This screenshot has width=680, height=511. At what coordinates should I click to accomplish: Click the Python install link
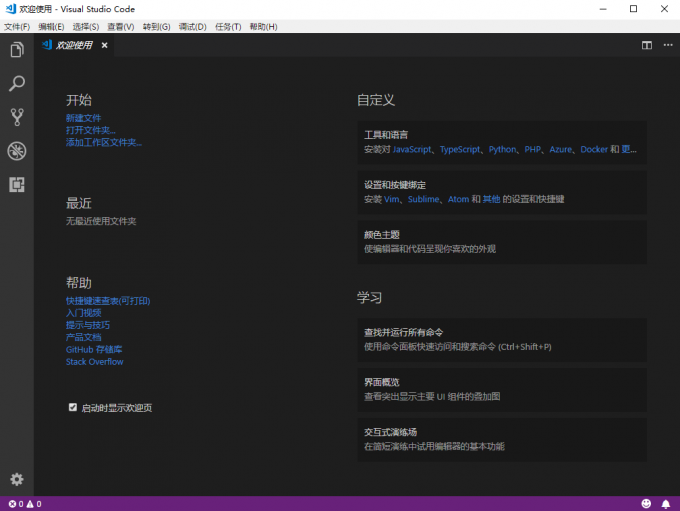(x=502, y=149)
